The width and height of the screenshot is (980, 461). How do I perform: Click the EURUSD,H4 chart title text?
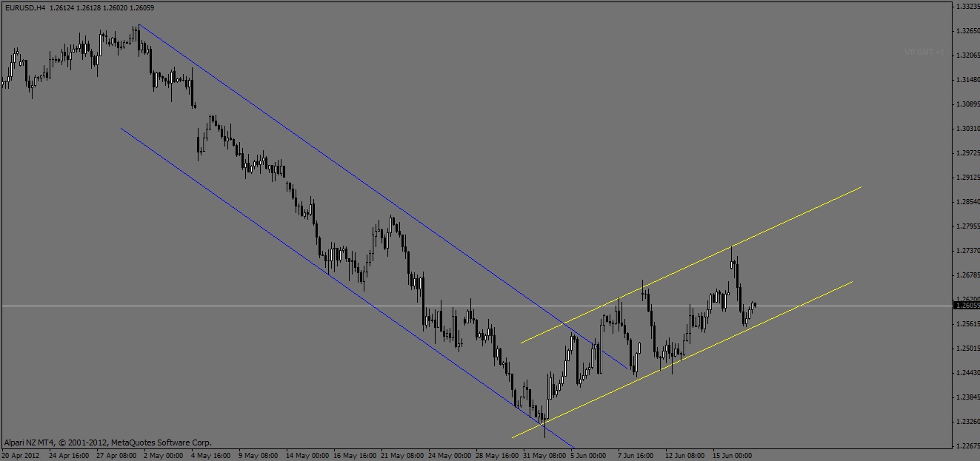click(x=24, y=7)
